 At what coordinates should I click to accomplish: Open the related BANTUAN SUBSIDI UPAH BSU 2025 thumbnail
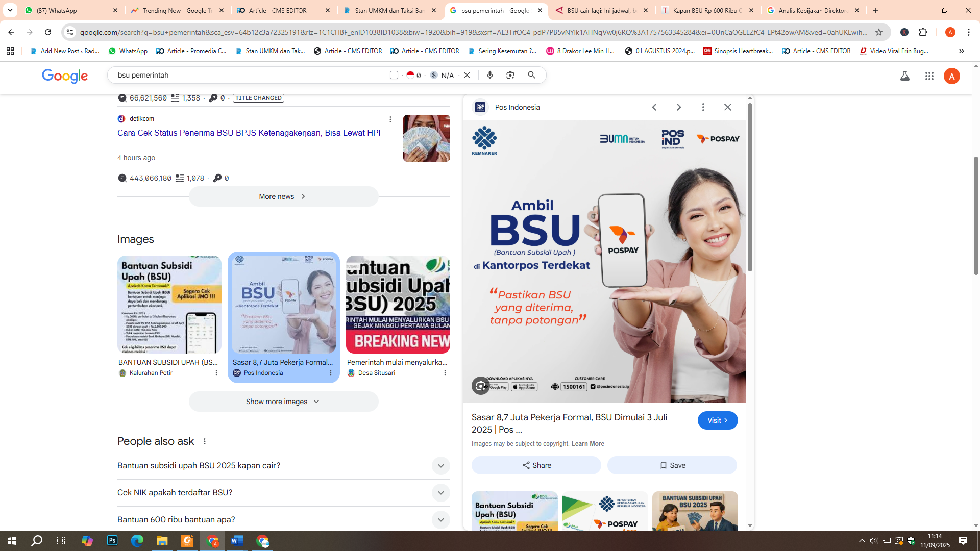[x=695, y=511]
